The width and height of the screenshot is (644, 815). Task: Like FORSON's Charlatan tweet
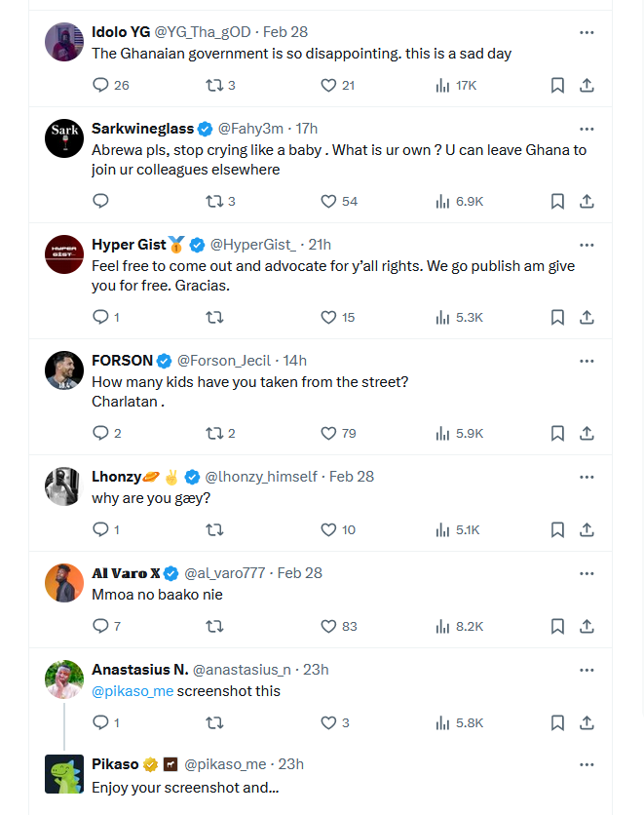pos(328,434)
